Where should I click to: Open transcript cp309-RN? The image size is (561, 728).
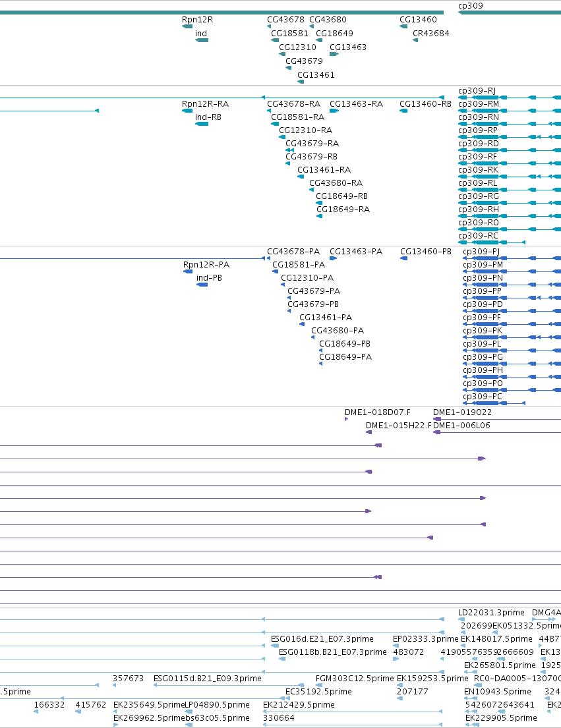(x=479, y=117)
